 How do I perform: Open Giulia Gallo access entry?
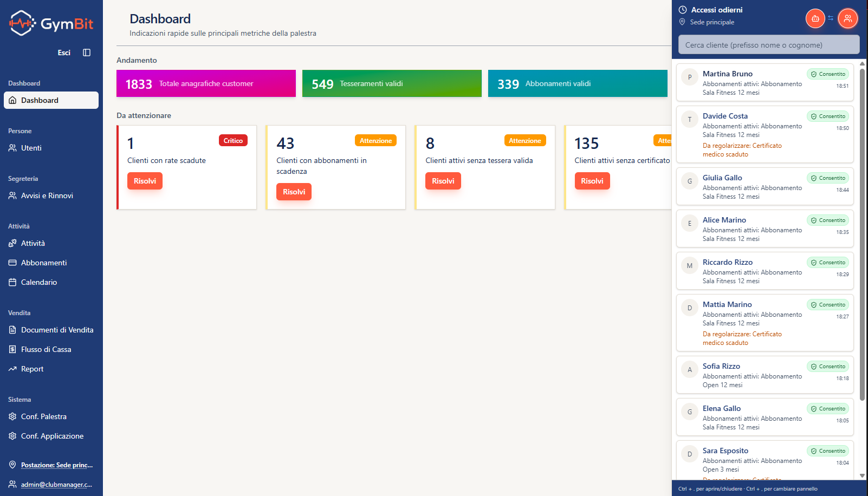coord(765,186)
